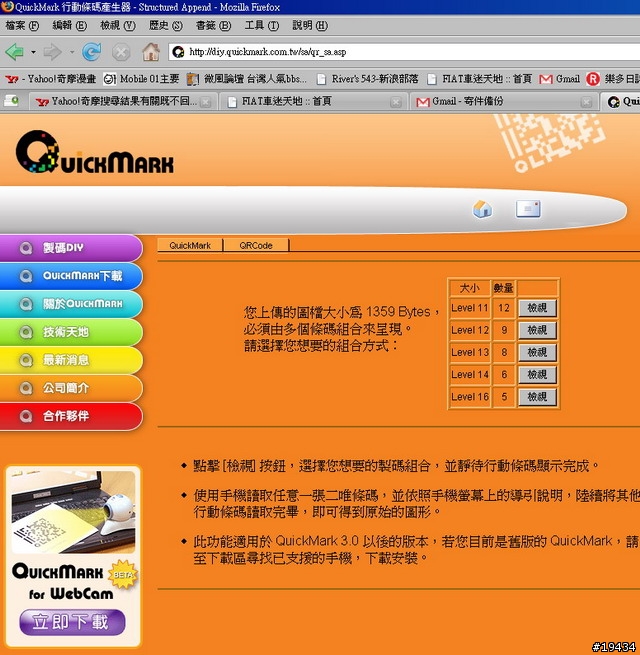Close the Gmail - 寄件備份 tab
Screen dimensions: 640x655
click(x=586, y=102)
